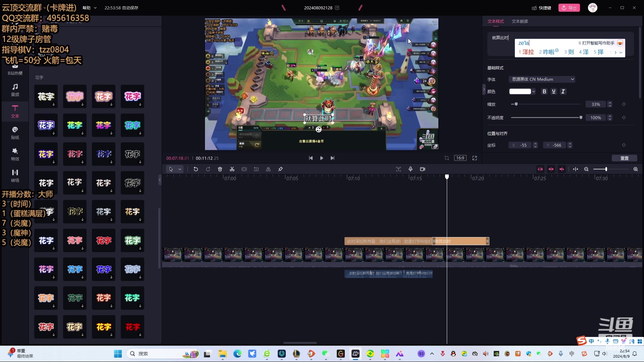
Task: Enter fullscreen preview mode
Action: (475, 158)
